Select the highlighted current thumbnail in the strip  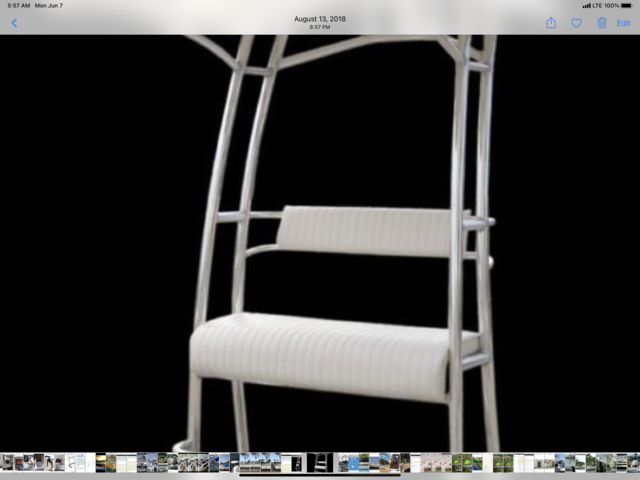(x=320, y=462)
